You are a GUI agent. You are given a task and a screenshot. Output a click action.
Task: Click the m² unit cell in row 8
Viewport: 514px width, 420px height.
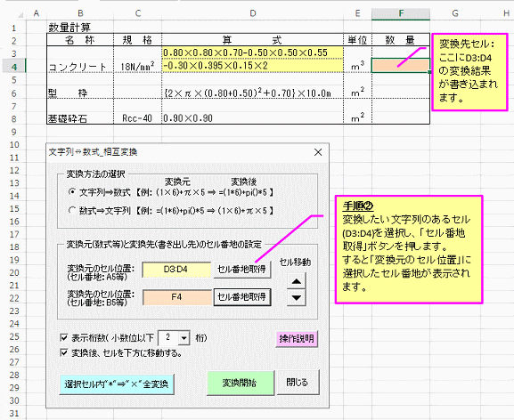click(357, 118)
